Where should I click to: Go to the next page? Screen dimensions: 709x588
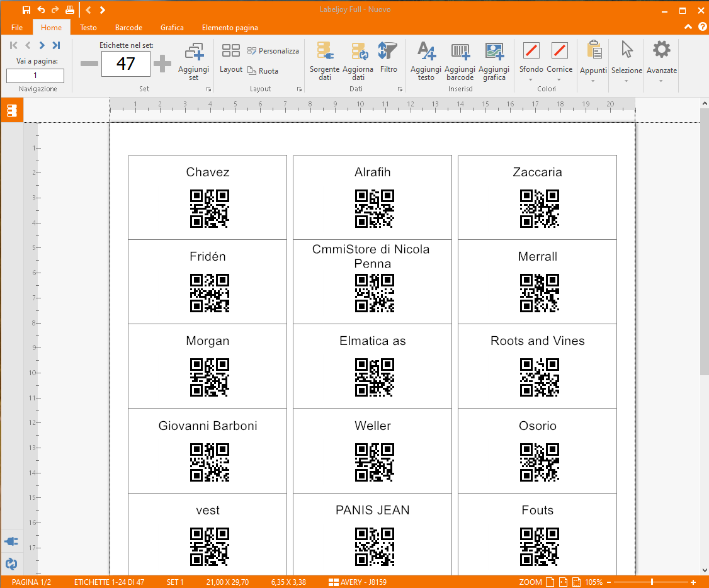coord(42,45)
